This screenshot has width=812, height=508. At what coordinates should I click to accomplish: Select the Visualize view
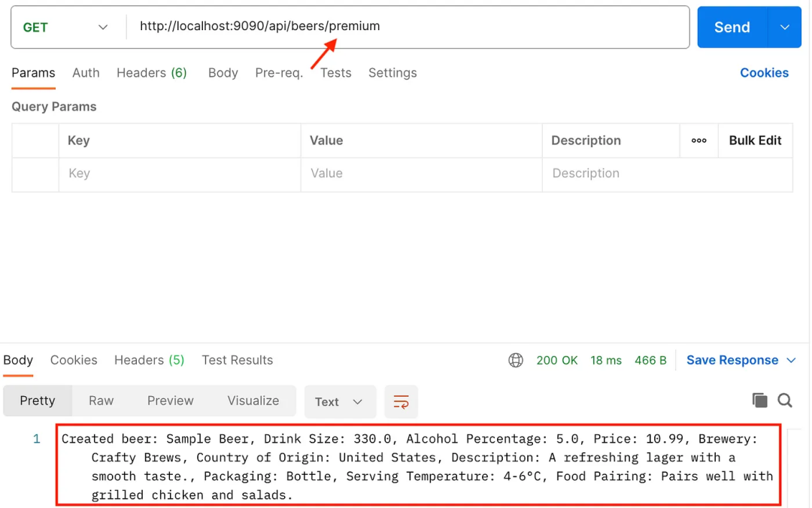point(253,401)
